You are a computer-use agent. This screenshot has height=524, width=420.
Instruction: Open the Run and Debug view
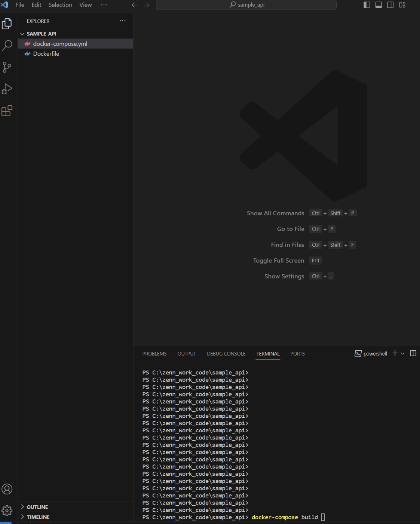point(7,89)
